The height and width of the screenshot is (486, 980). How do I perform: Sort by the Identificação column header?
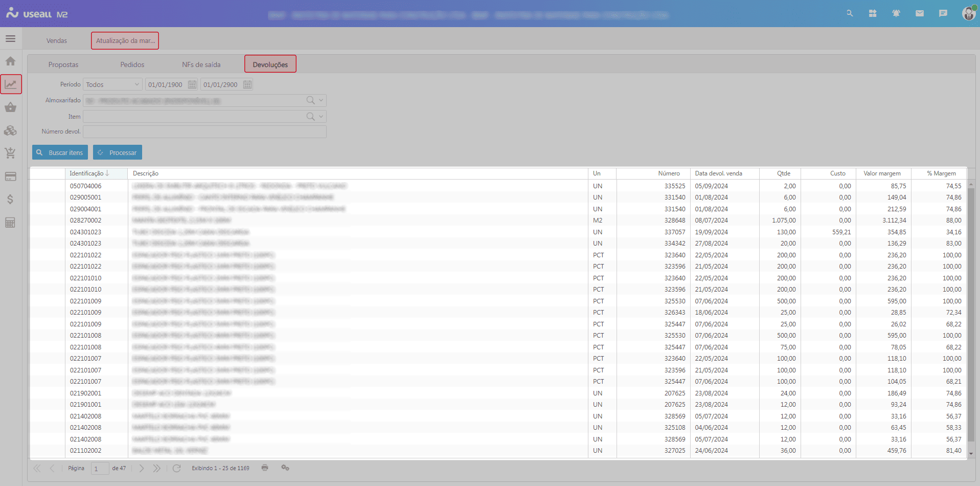tap(87, 173)
